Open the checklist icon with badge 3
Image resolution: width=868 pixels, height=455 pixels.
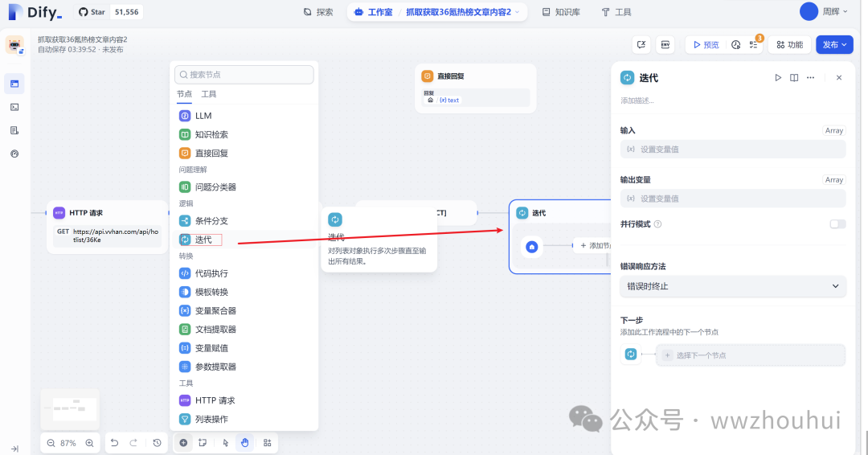[x=754, y=45]
